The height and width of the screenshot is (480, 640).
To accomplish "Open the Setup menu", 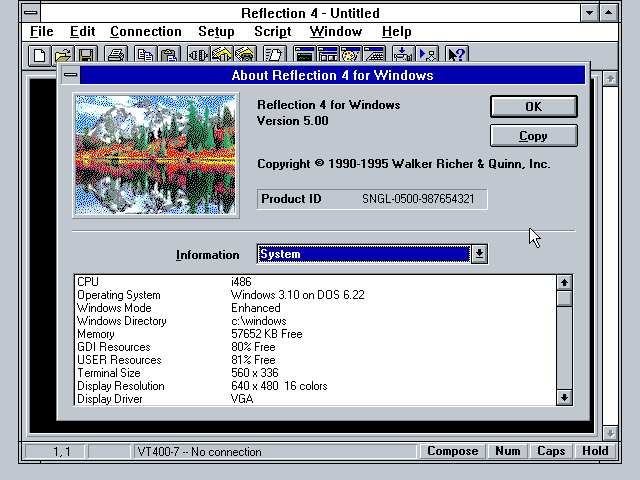I will 216,31.
